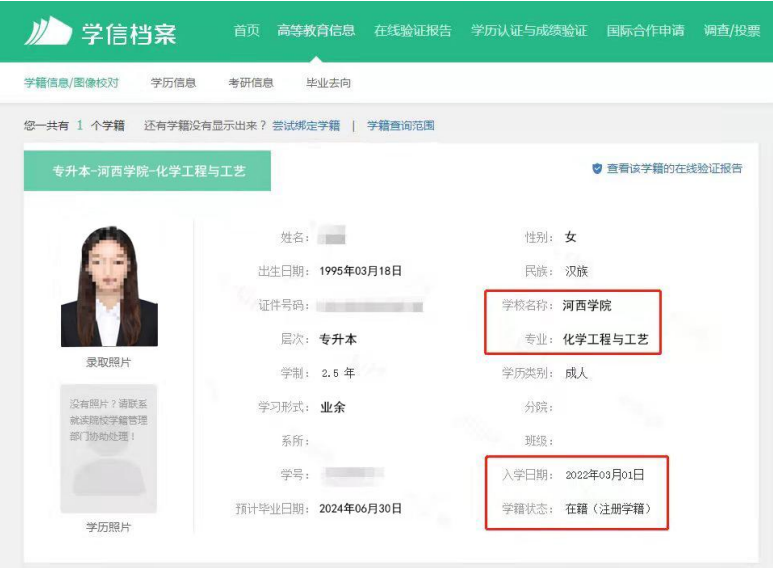Click the shield icon beside 在线验证报告 link
The width and height of the screenshot is (773, 568).
[597, 169]
